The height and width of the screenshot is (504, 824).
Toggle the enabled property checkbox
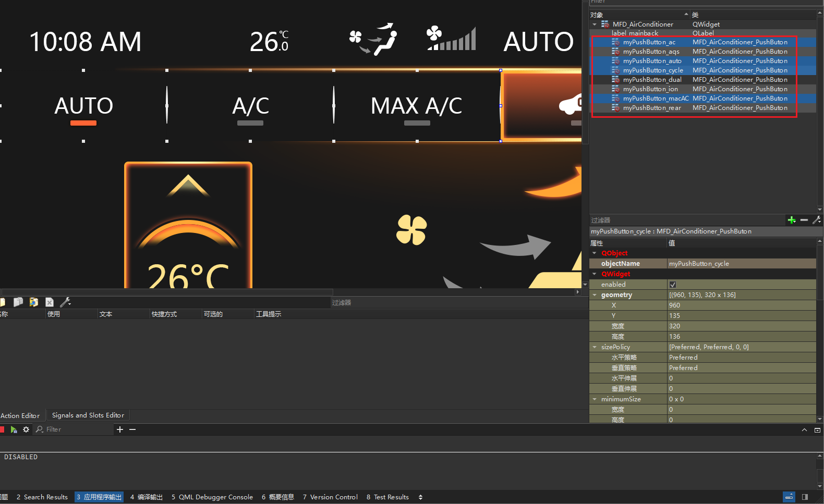point(673,285)
